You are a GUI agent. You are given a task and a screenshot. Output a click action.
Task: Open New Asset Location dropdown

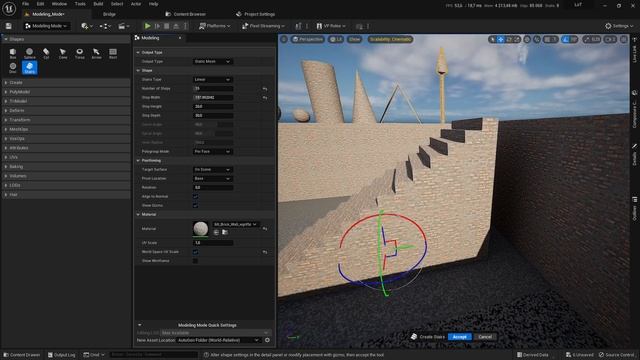(x=218, y=340)
